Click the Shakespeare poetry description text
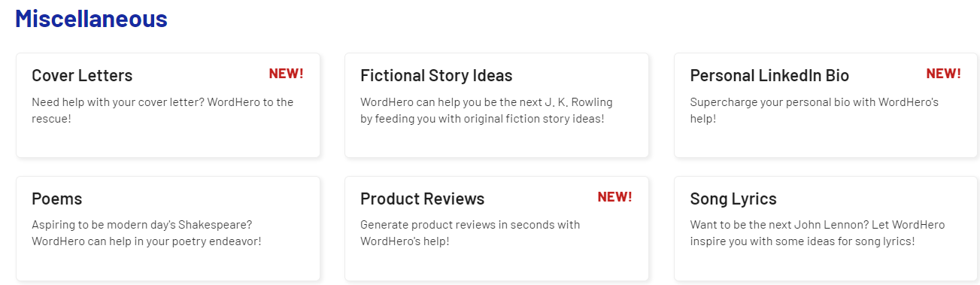Viewport: 980px width, 285px height. point(147,233)
